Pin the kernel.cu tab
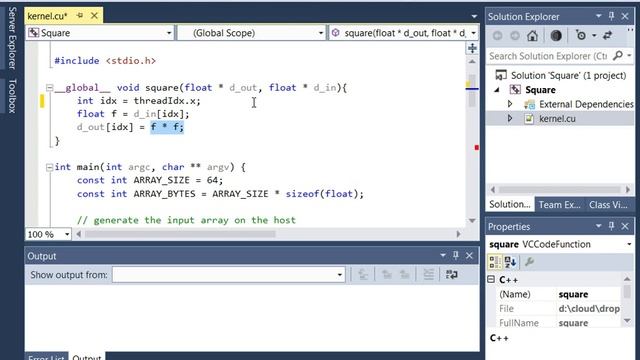640x360 pixels. [80, 16]
